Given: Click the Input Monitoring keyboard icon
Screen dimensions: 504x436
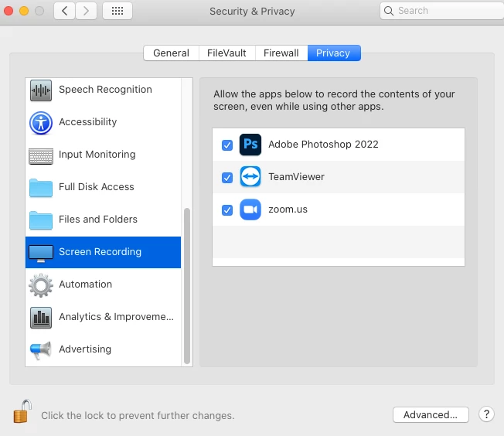Looking at the screenshot, I should tap(41, 156).
